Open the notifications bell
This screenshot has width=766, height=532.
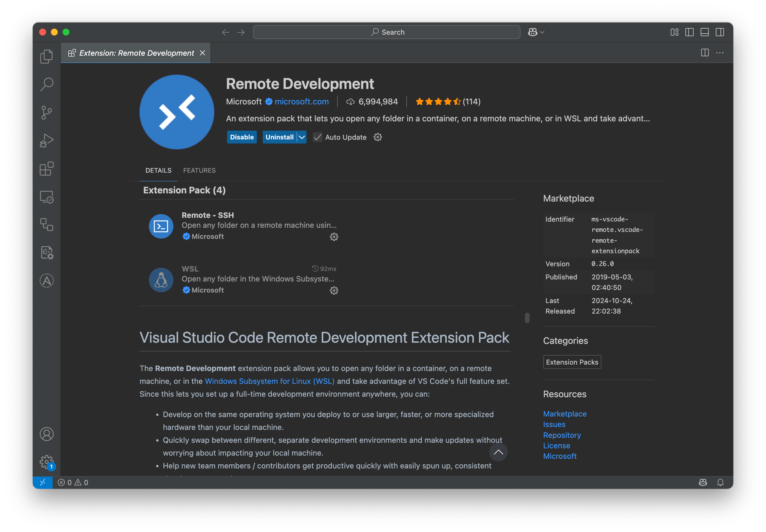pos(720,482)
